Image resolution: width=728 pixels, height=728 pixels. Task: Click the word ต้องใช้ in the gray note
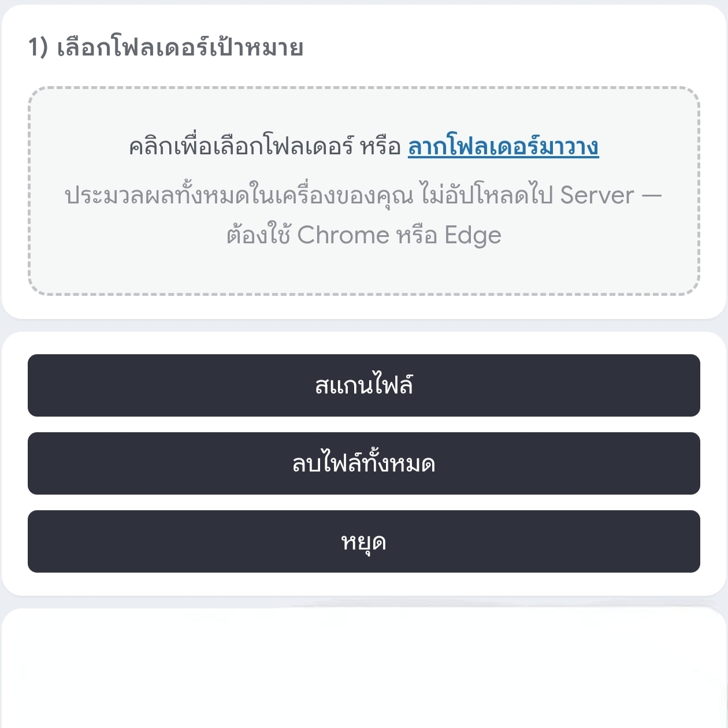pos(258,235)
